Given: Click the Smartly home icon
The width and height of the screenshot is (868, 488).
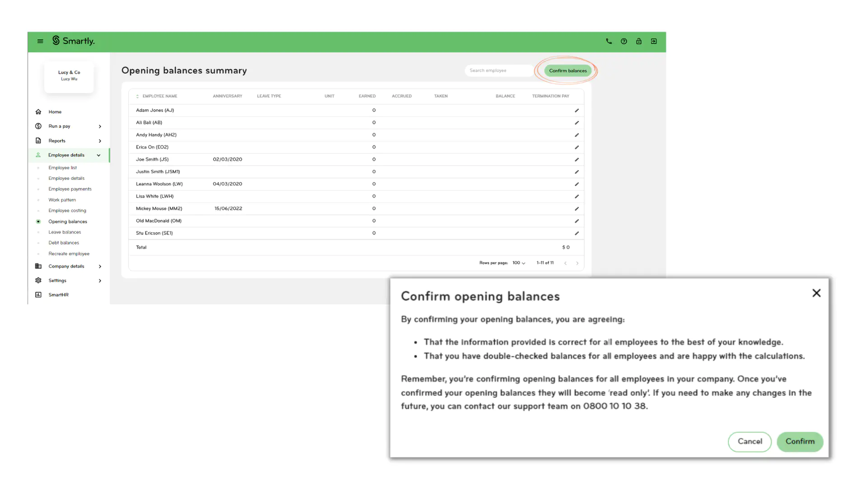Looking at the screenshot, I should coord(57,41).
